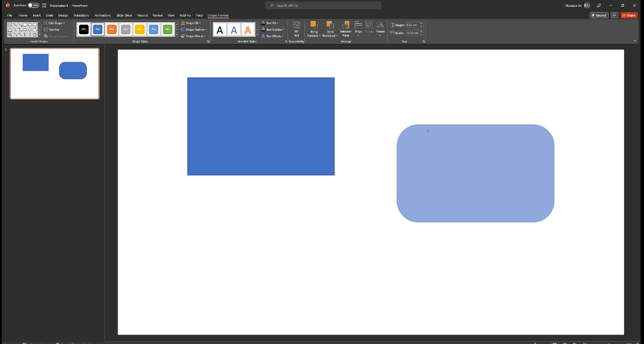This screenshot has height=344, width=644.
Task: Apply the blue WordArt style
Action: point(234,30)
